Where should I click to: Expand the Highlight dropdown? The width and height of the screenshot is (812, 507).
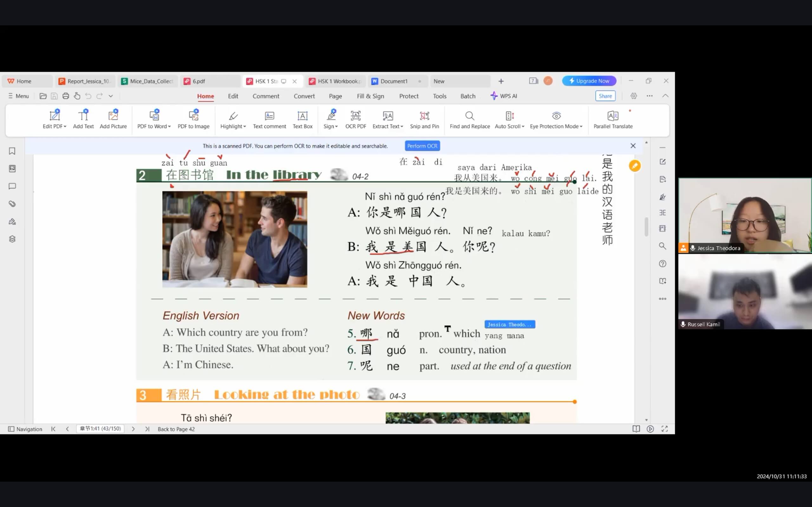tap(245, 126)
